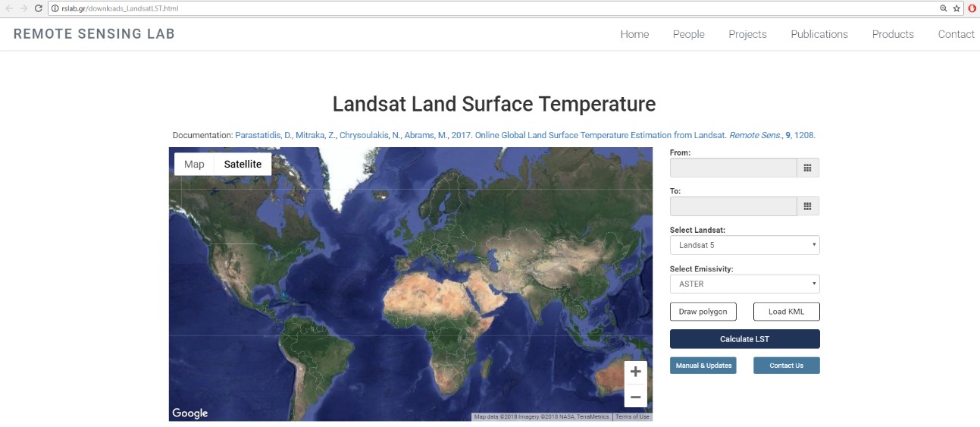Open the Products page
This screenshot has width=980, height=427.
click(x=893, y=34)
